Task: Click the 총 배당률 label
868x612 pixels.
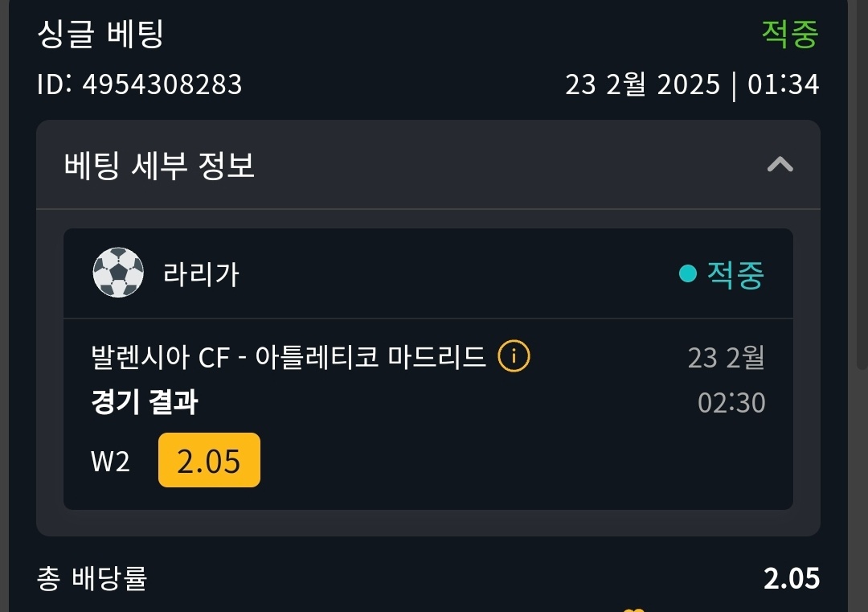Action: [92, 579]
